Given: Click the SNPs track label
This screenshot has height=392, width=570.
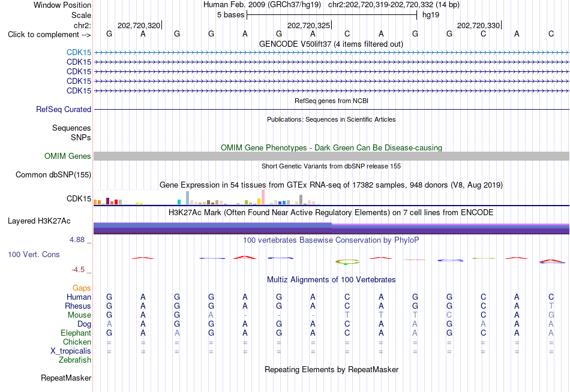Looking at the screenshot, I should [81, 138].
